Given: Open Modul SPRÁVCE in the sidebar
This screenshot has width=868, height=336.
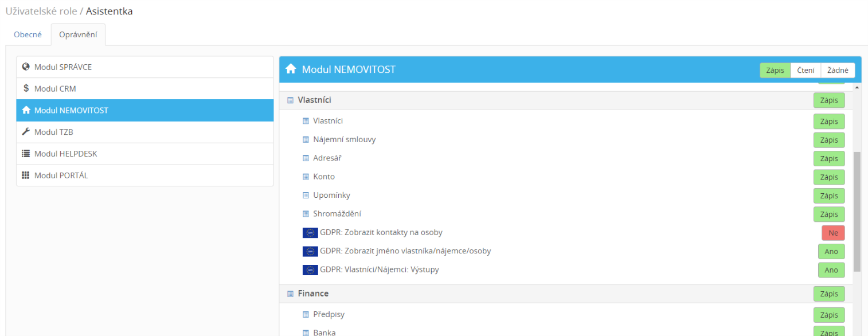Looking at the screenshot, I should (x=145, y=67).
